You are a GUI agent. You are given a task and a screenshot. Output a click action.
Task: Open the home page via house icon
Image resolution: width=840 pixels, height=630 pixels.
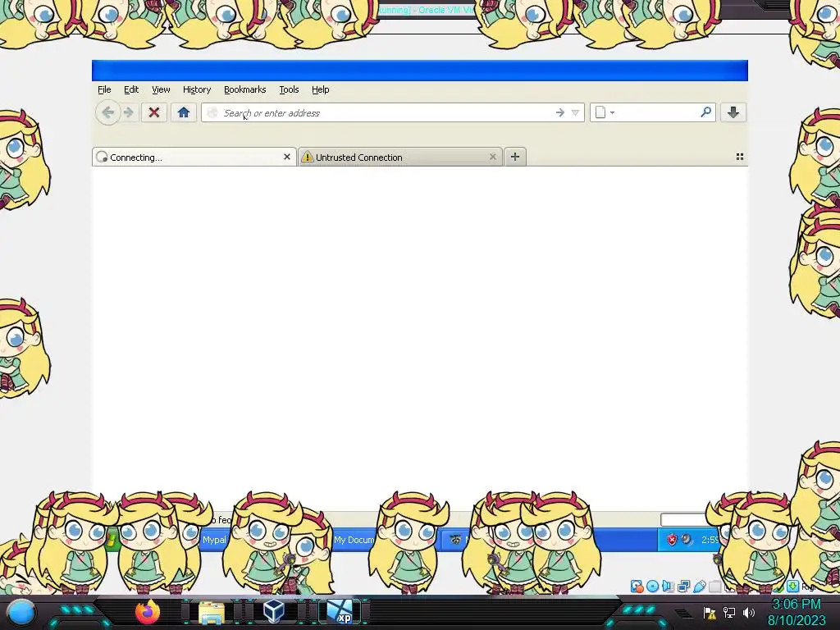click(x=184, y=112)
